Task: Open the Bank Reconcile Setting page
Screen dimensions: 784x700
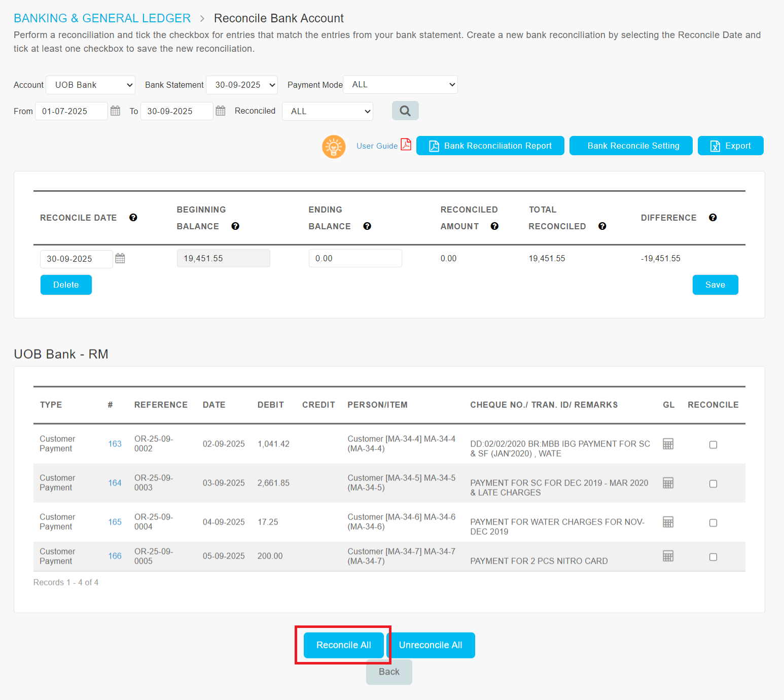Action: click(x=630, y=146)
